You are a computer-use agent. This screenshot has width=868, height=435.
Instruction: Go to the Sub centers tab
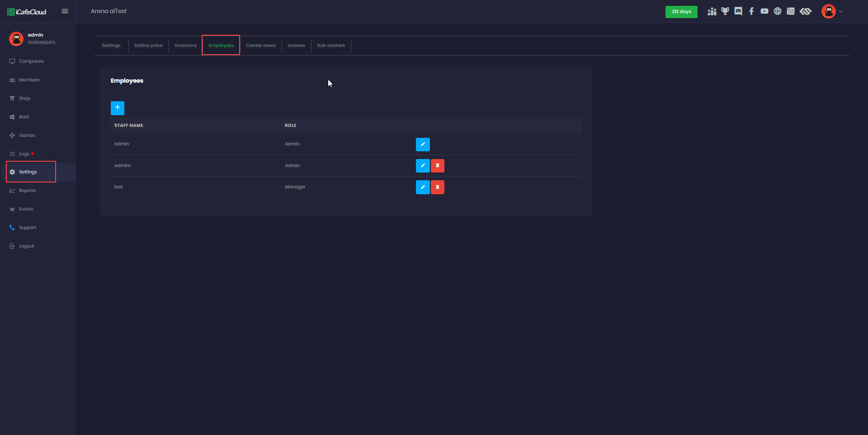pos(330,46)
